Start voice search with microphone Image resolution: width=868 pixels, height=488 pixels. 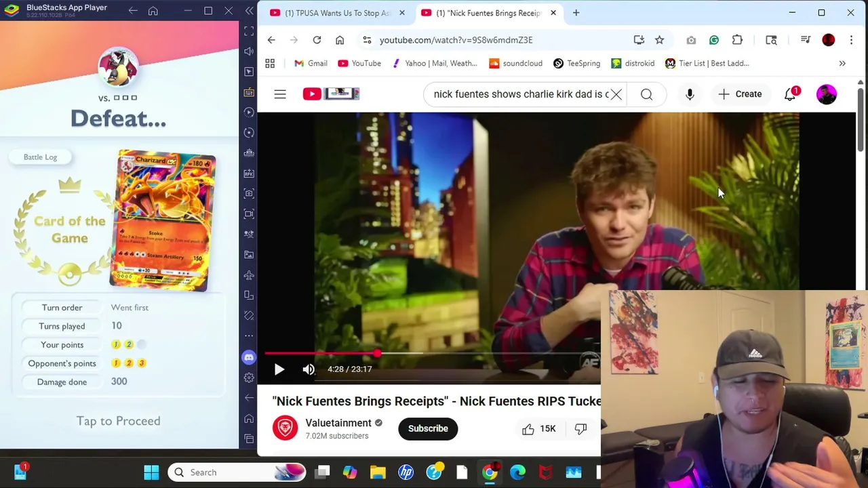pyautogui.click(x=690, y=94)
